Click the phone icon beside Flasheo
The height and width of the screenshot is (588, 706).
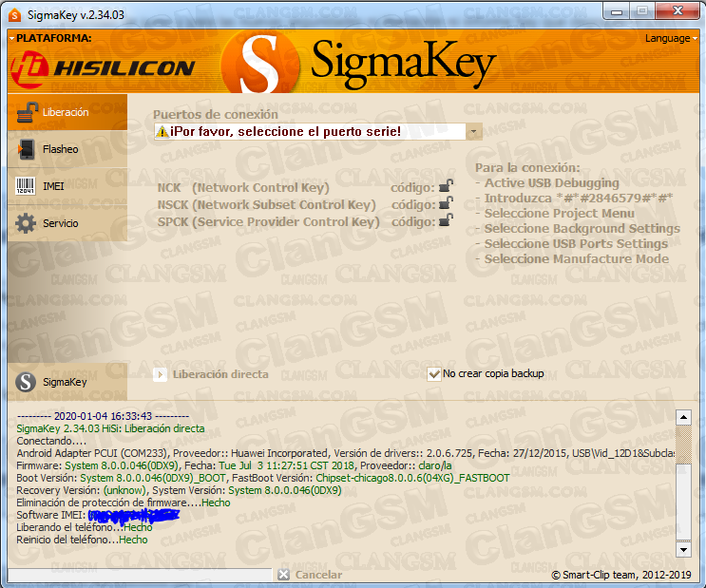(x=26, y=149)
